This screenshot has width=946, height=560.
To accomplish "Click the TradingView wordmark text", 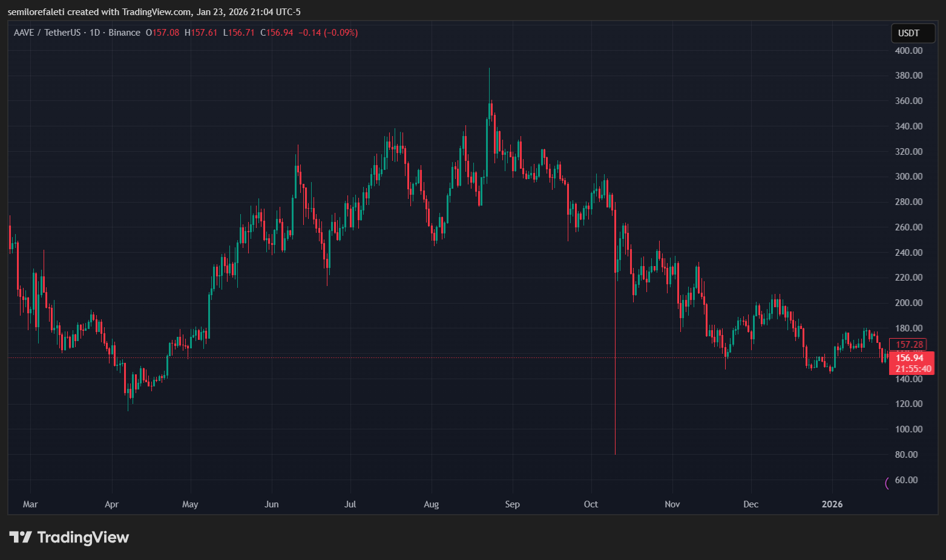I will tap(83, 537).
